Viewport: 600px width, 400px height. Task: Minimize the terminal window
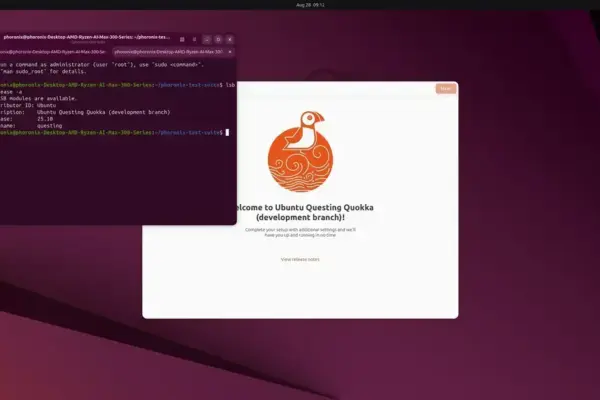(x=207, y=39)
